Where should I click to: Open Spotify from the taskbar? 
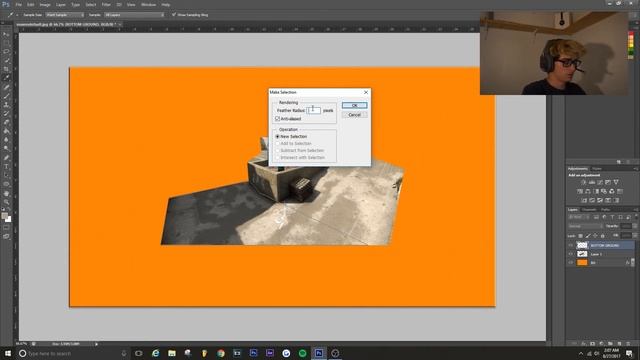[x=302, y=353]
